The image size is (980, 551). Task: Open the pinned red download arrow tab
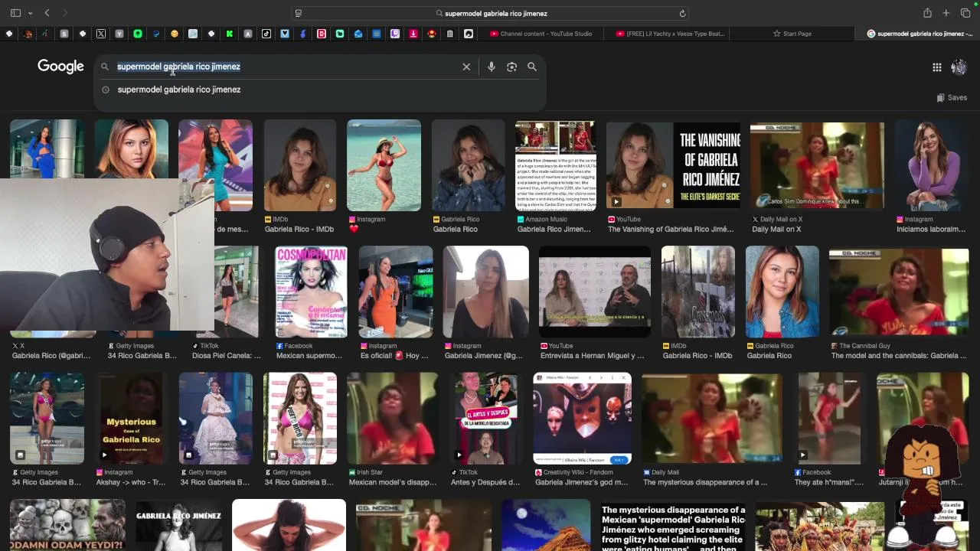point(413,34)
